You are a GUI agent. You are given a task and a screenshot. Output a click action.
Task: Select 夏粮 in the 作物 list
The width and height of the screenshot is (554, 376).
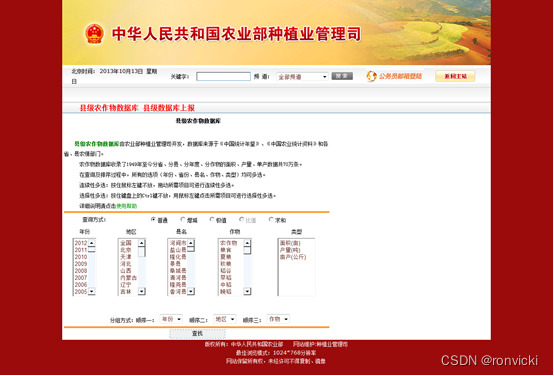pos(226,257)
